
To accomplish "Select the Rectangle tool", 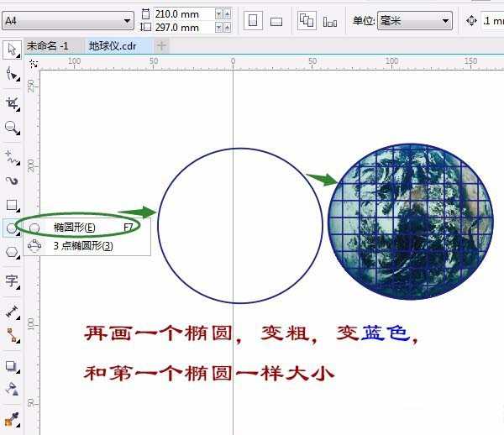I will pos(12,205).
